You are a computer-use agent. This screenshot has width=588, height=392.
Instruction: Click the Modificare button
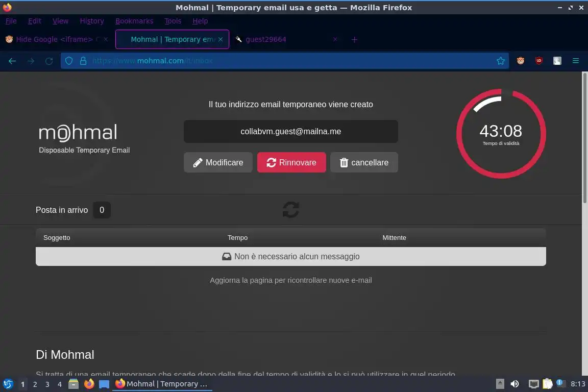pos(218,162)
